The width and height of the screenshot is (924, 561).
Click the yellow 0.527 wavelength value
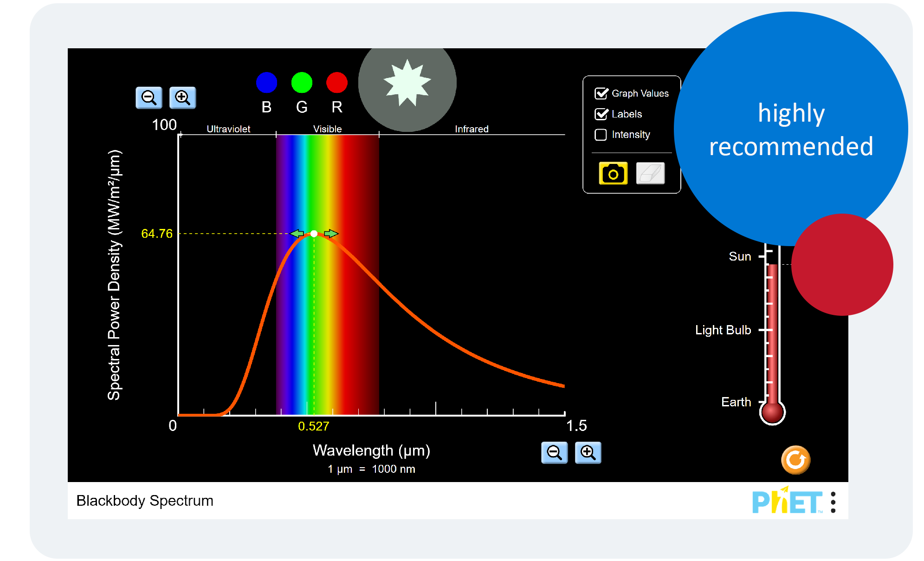[314, 426]
